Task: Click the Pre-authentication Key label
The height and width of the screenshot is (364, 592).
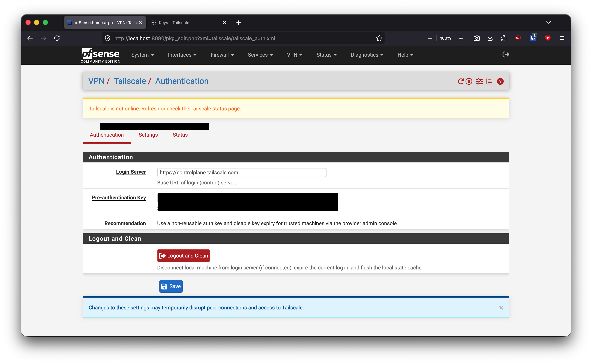Action: (x=119, y=197)
